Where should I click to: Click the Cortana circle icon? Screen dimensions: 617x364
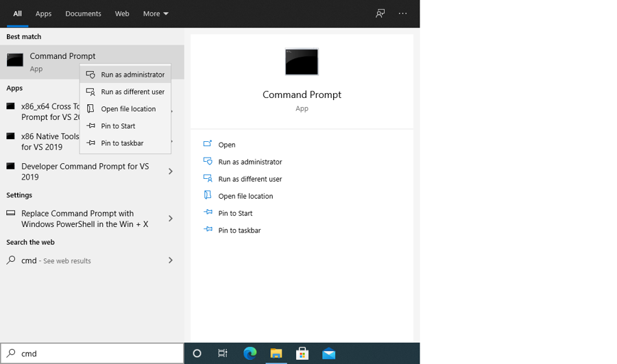197,354
